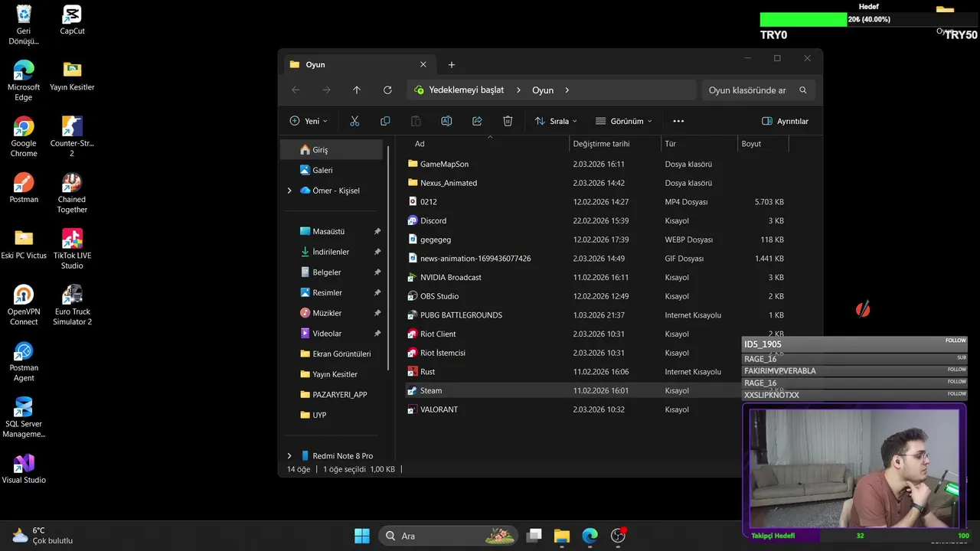Sort by Değiştirme tarihi column header
This screenshot has width=980, height=551.
click(x=615, y=144)
